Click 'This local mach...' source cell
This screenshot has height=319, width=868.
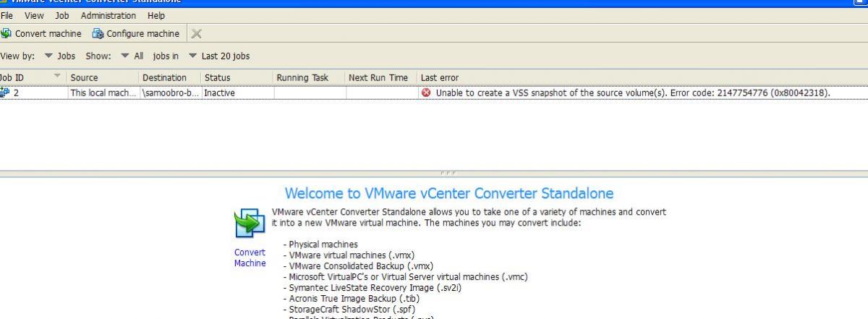(x=103, y=93)
